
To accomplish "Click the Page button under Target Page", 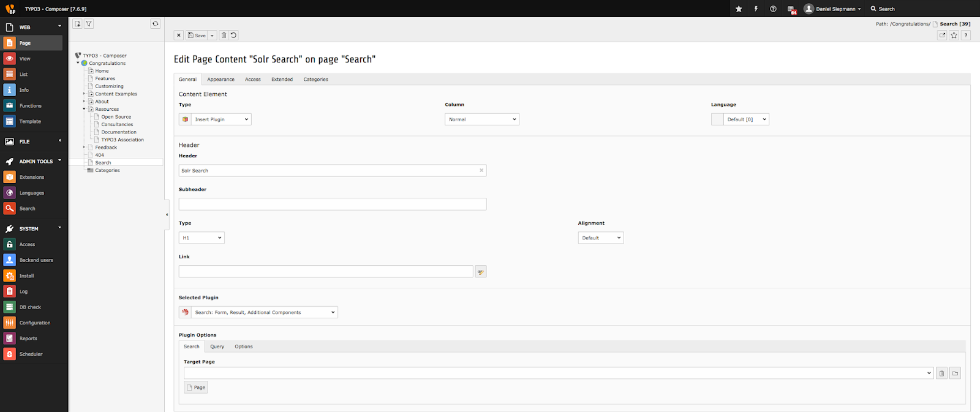I will 196,388.
